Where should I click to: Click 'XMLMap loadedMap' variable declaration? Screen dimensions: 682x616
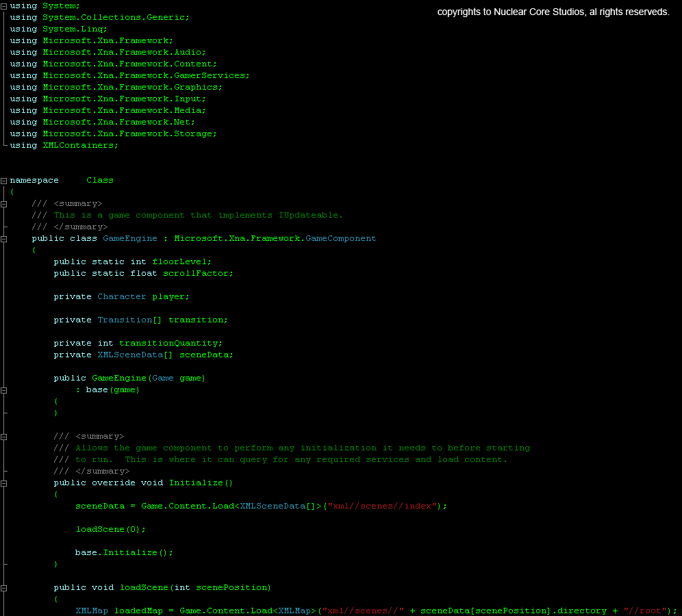pos(119,611)
